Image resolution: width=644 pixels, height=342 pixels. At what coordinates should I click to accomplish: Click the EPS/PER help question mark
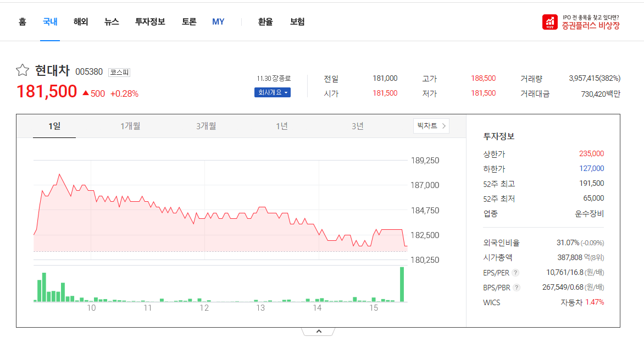515,273
